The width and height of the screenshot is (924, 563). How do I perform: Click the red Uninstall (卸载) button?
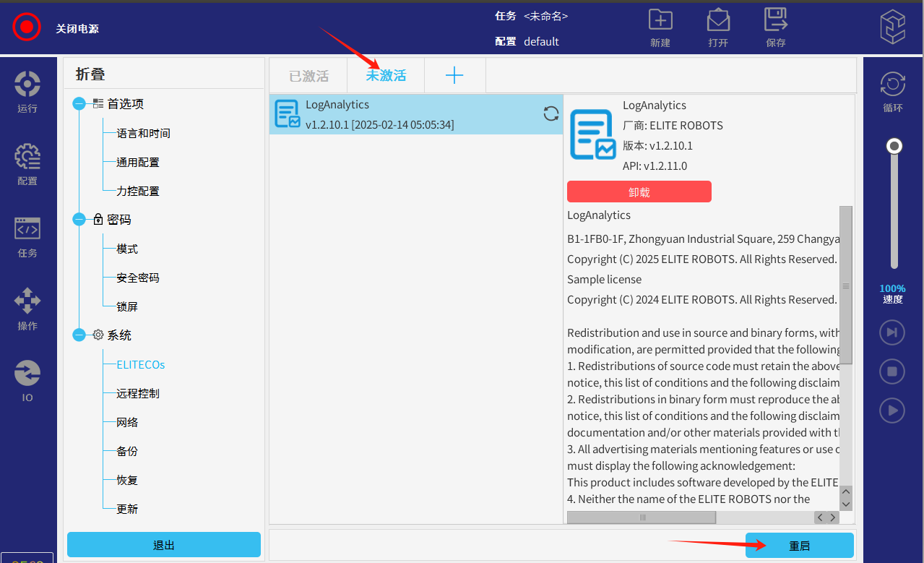tap(639, 192)
